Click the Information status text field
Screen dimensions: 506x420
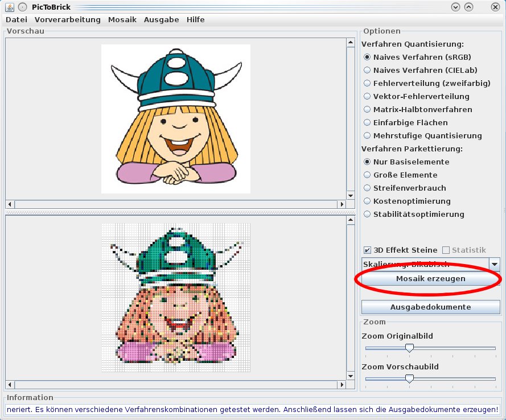(x=252, y=410)
